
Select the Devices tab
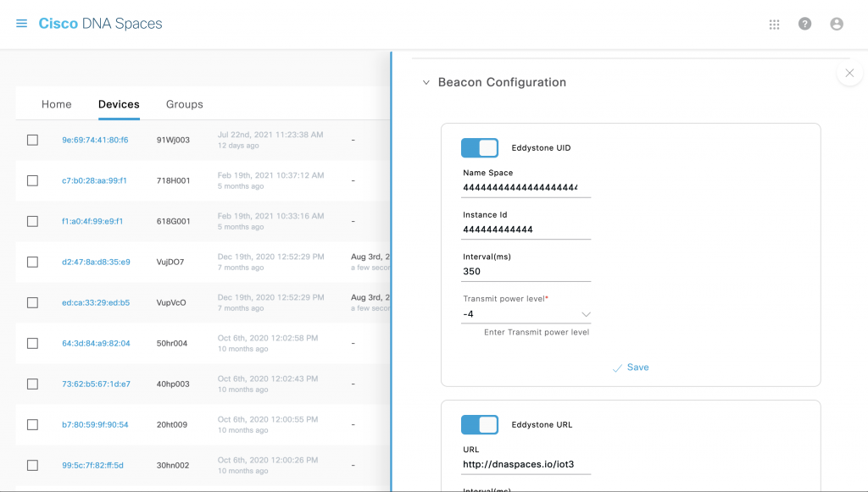118,104
